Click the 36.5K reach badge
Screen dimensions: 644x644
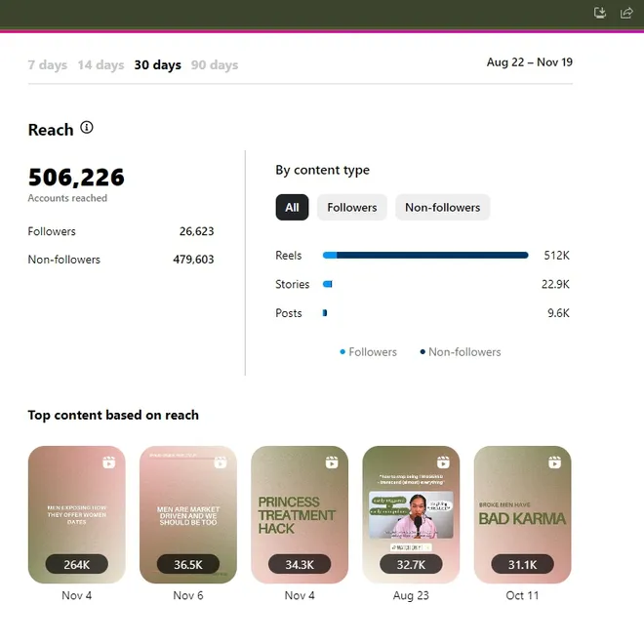(188, 564)
